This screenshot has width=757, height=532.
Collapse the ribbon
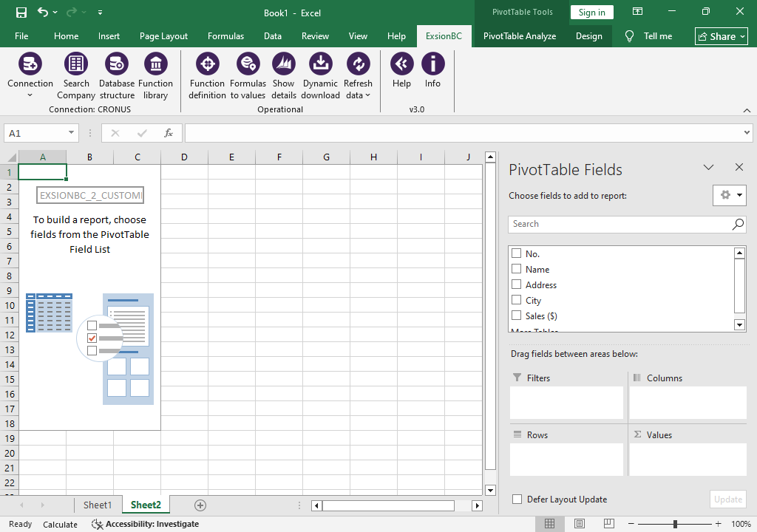click(747, 111)
